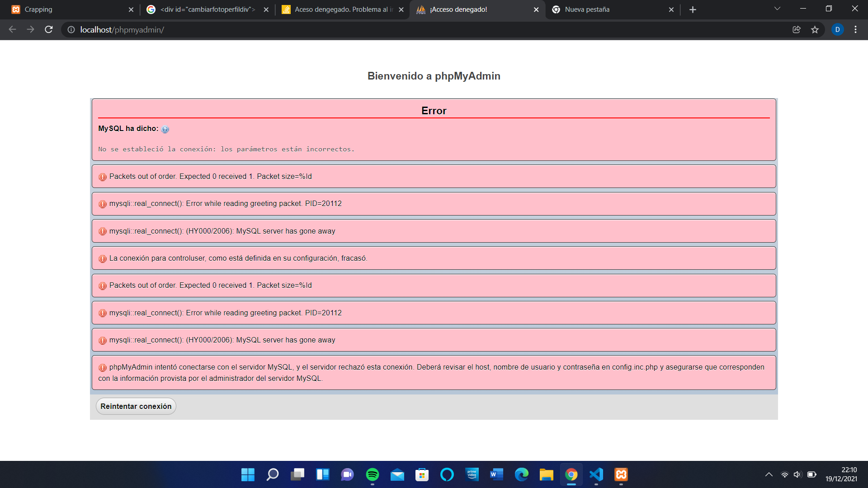Expand the tab search dropdown
The width and height of the screenshot is (868, 488).
[778, 9]
